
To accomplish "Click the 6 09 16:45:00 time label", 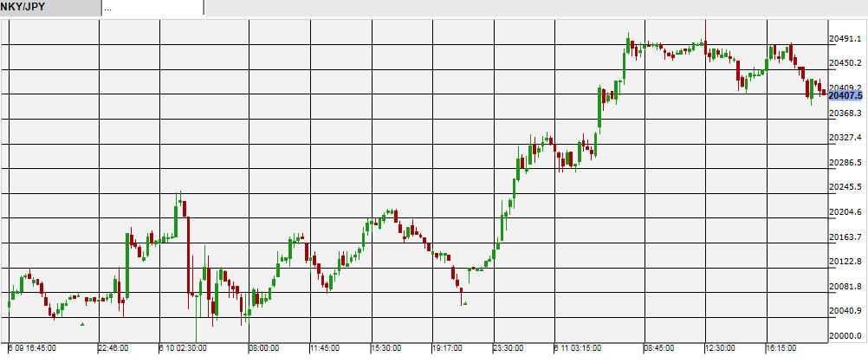I will click(x=32, y=348).
